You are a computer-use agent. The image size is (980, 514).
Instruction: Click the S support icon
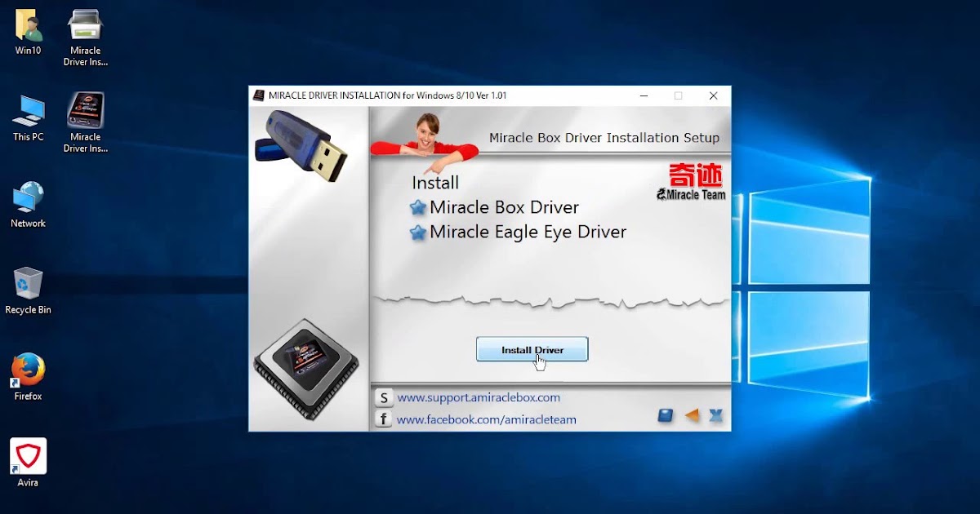coord(384,398)
